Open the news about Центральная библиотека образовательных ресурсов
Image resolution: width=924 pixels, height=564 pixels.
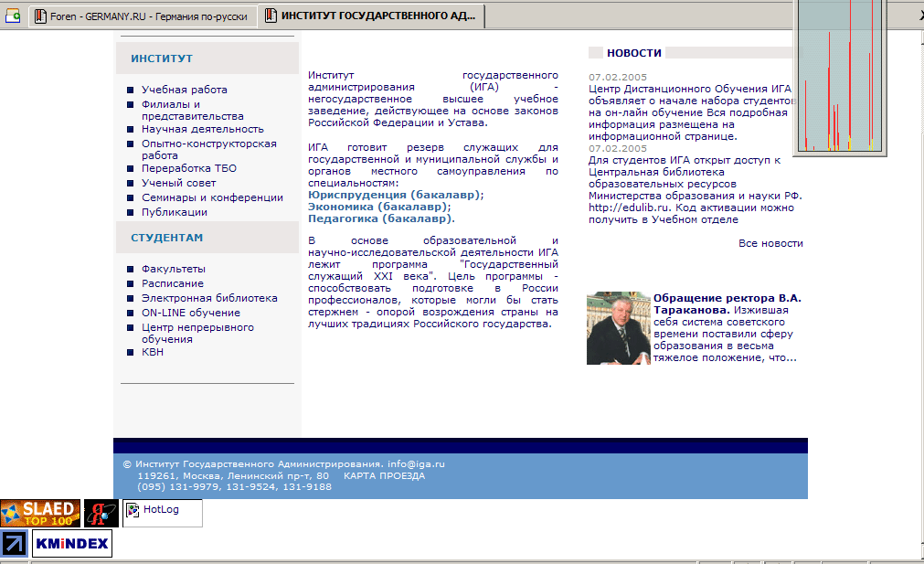click(x=696, y=190)
